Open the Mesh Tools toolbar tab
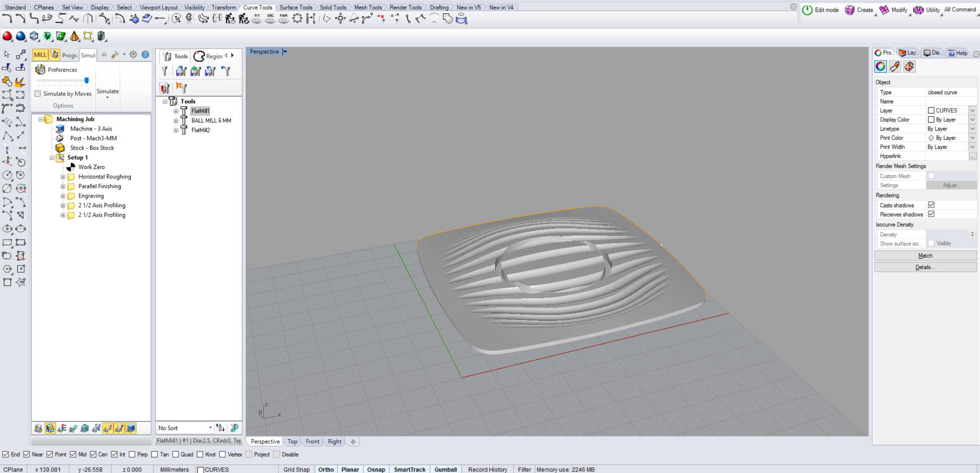 (368, 7)
